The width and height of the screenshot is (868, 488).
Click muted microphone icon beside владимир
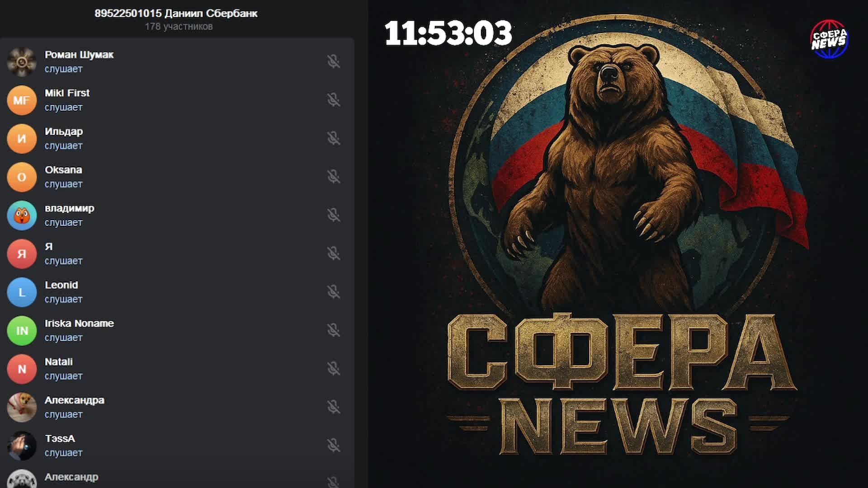coord(334,215)
